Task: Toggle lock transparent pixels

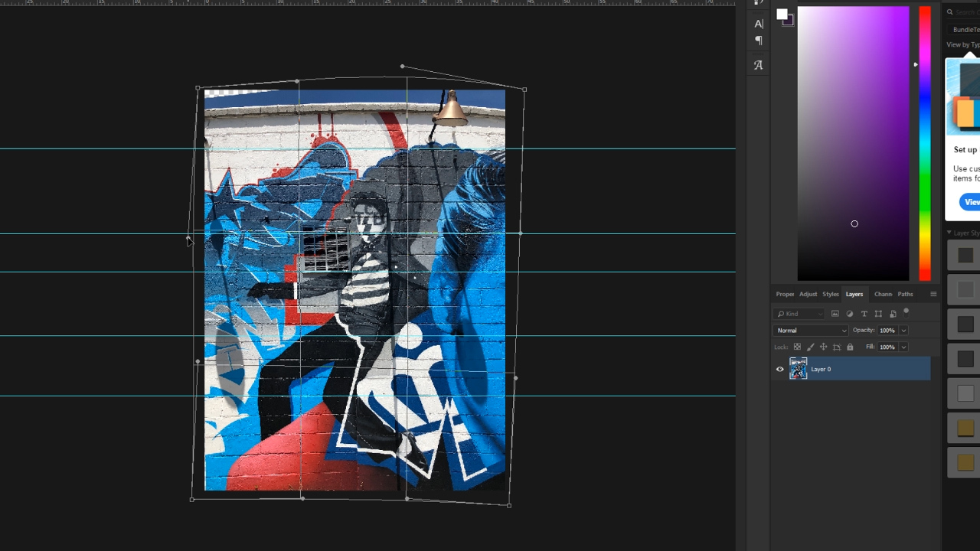Action: coord(797,347)
